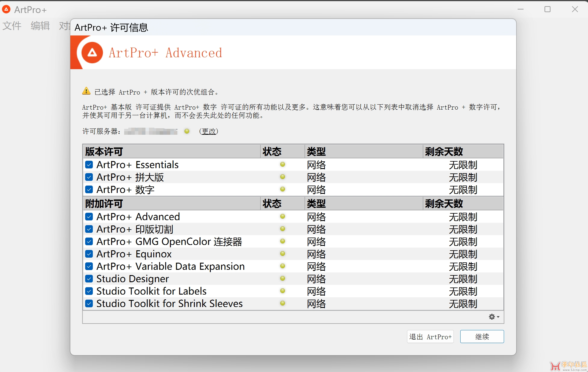588x372 pixels.
Task: Uncheck the ArtPro+ Equinox checkbox
Action: pos(89,254)
